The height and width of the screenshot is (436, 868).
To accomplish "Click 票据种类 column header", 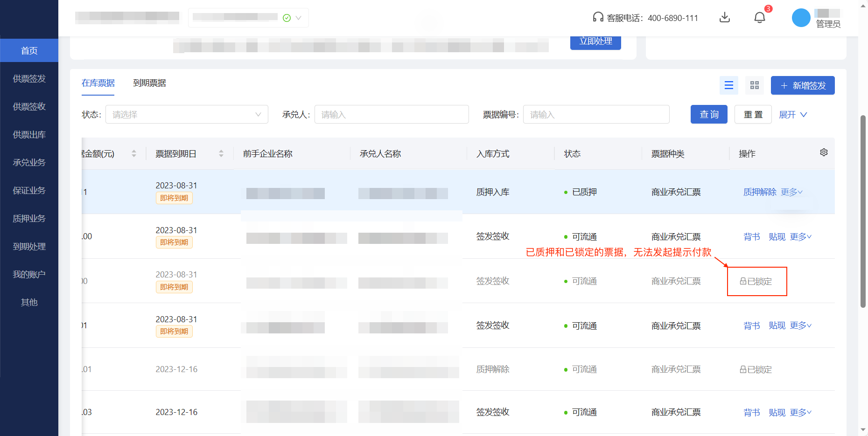I will [668, 154].
